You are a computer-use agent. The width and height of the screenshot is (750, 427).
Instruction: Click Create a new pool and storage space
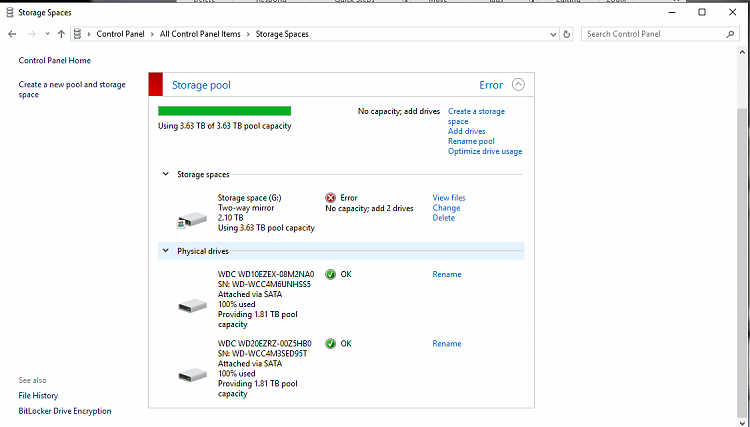tap(72, 89)
